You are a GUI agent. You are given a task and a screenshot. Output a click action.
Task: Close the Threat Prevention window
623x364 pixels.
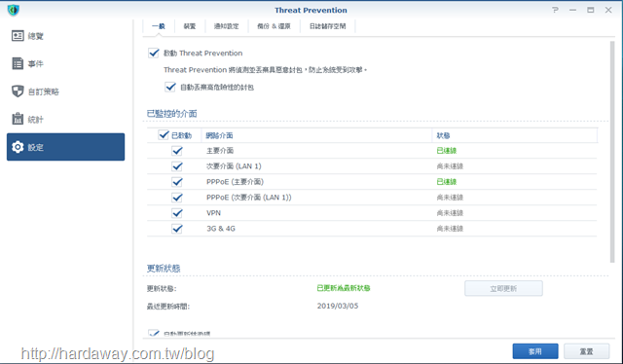608,10
